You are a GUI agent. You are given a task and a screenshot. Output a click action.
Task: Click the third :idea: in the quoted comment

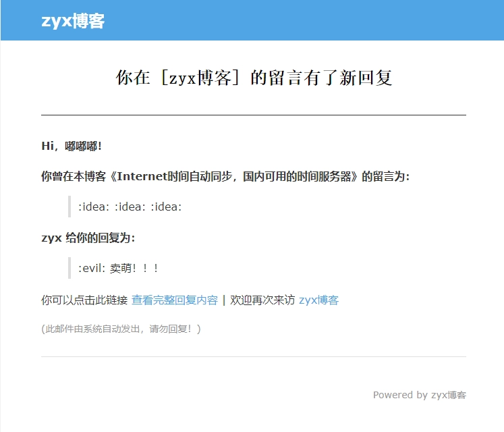click(x=166, y=207)
